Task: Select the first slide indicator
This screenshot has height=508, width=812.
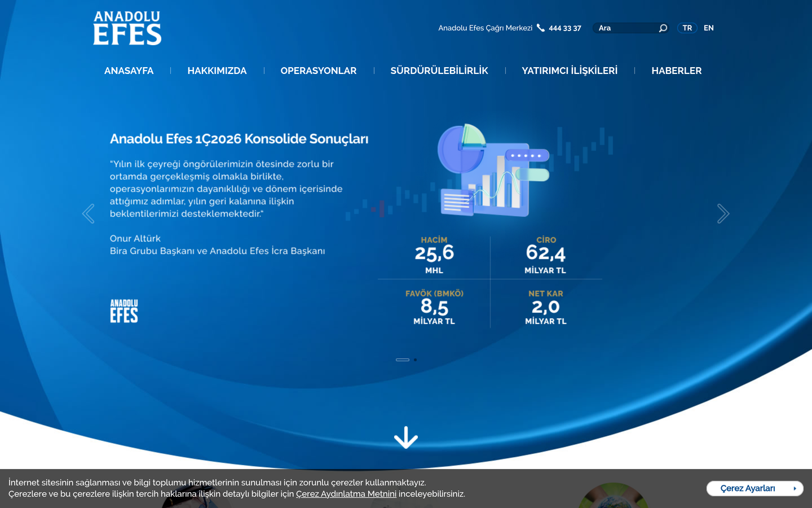Action: 403,360
